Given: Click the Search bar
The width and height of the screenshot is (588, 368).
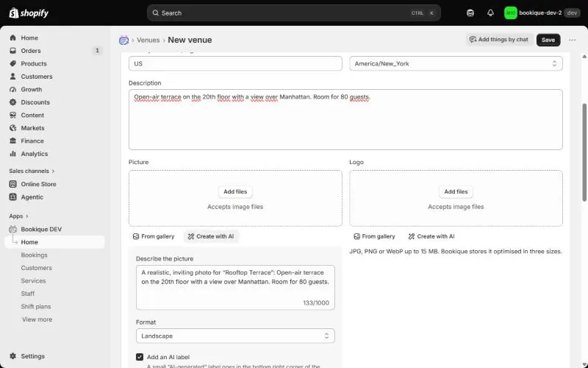Looking at the screenshot, I should 293,13.
